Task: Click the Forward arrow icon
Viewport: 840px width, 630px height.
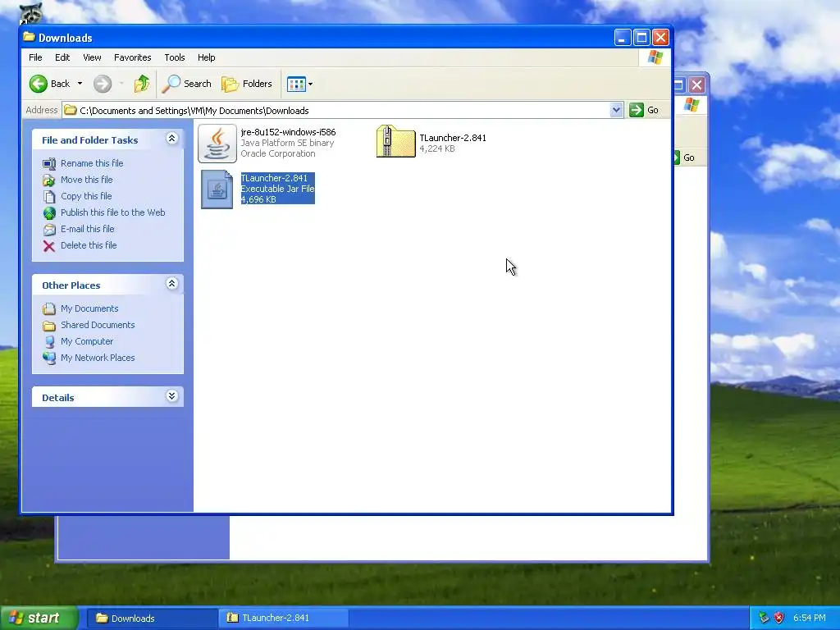Action: pos(103,84)
